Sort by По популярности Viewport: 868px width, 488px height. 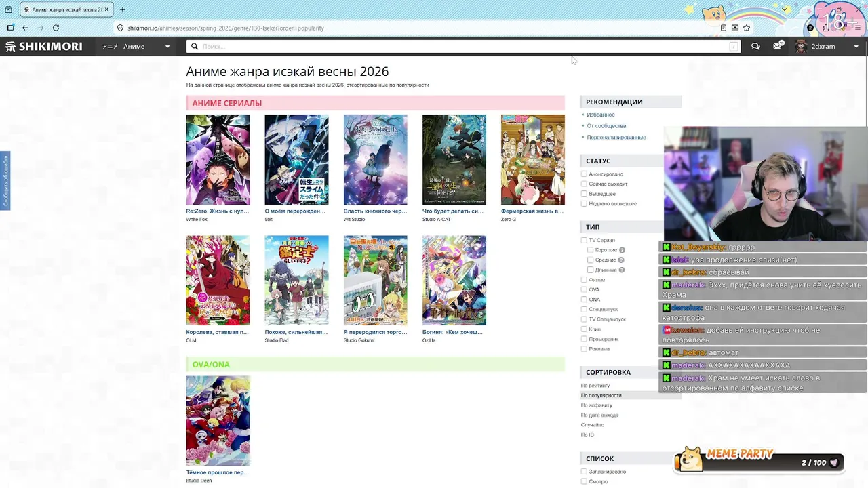pos(601,395)
